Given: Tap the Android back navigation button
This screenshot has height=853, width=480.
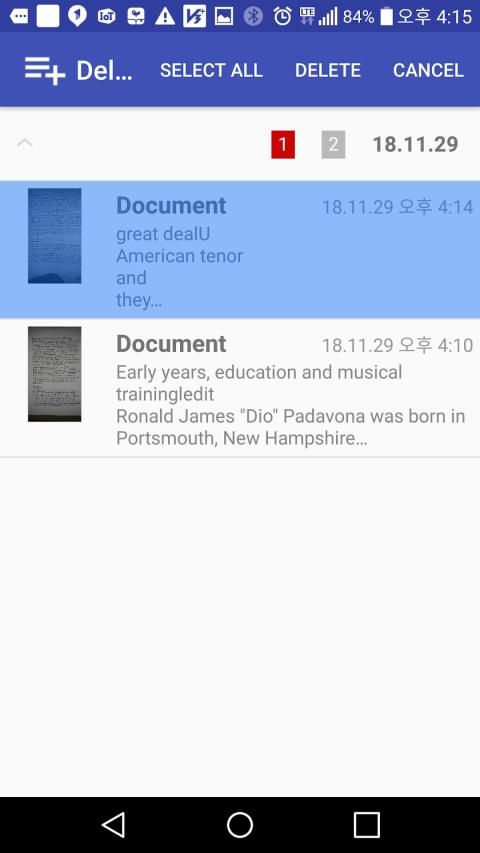Looking at the screenshot, I should [x=114, y=825].
